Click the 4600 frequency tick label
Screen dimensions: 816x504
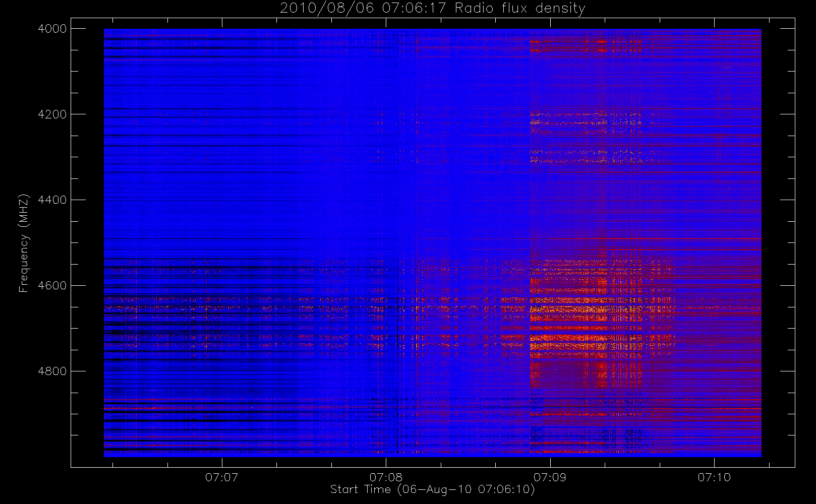coord(52,286)
